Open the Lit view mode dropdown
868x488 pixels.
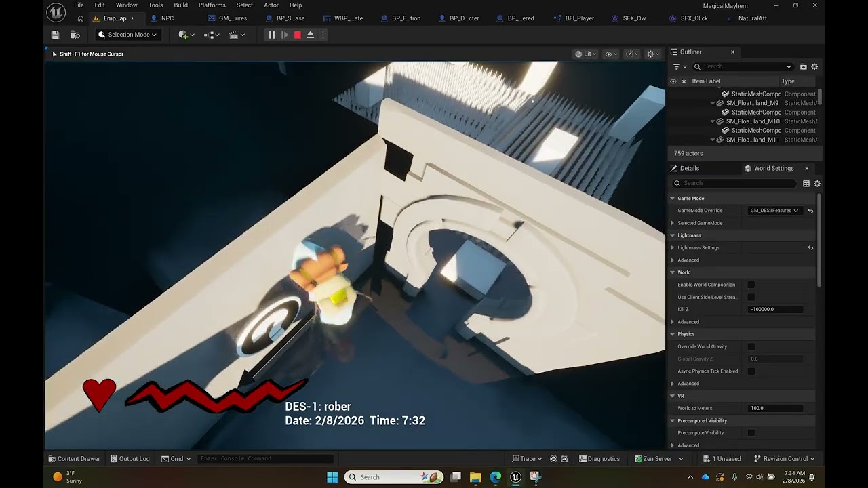(586, 54)
